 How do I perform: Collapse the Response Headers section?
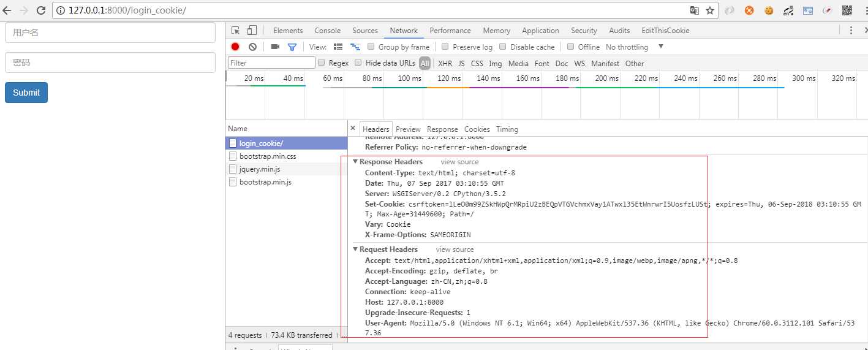click(356, 162)
